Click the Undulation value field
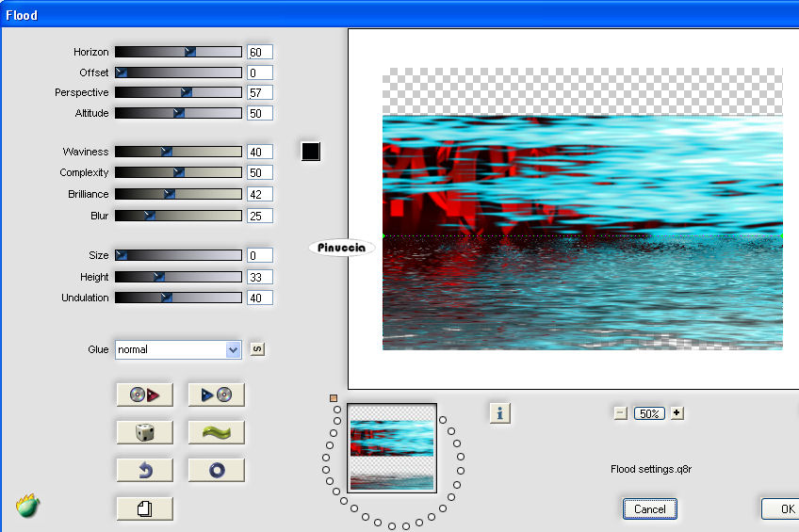Screen dimensions: 799x532 (260, 298)
